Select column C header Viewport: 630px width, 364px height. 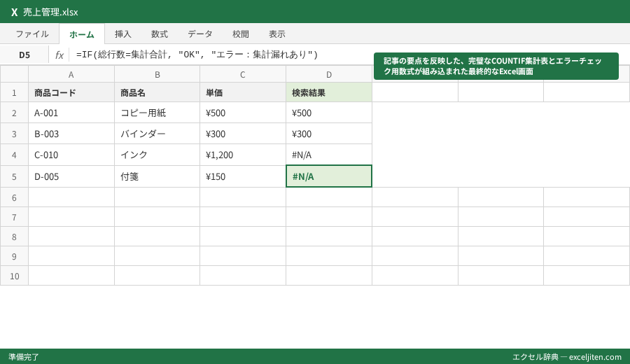coord(243,74)
